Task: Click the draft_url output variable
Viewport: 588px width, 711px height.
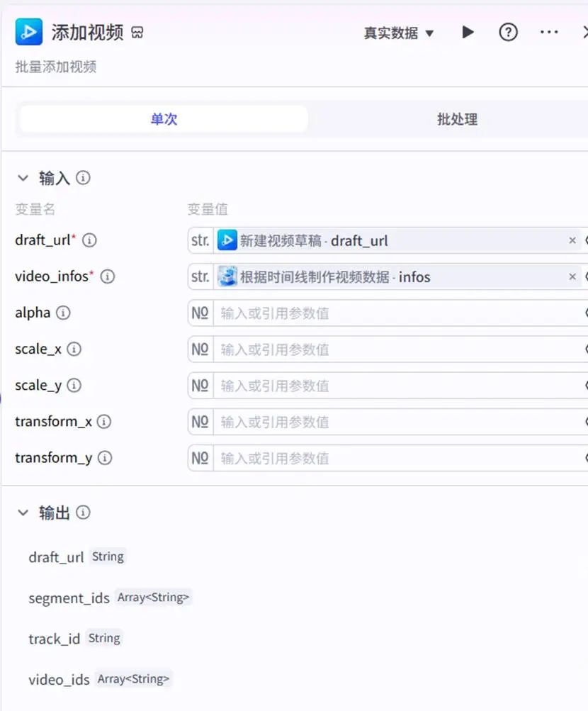Action: [x=56, y=557]
